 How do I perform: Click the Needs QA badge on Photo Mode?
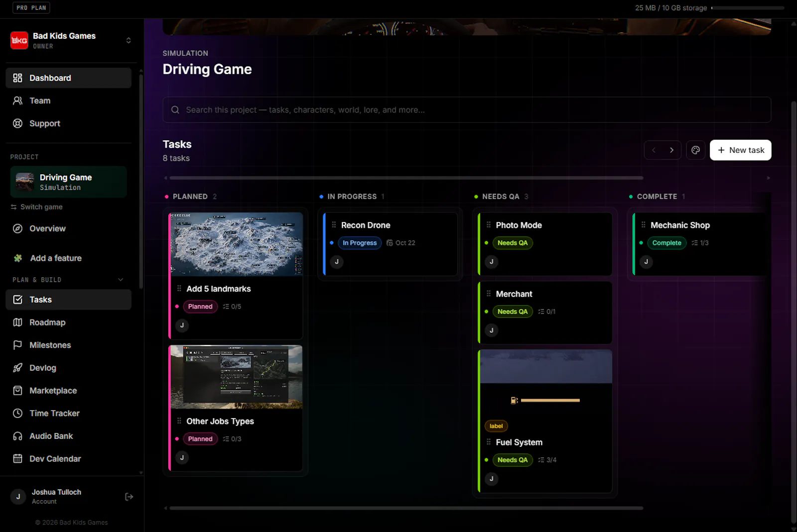(x=513, y=243)
